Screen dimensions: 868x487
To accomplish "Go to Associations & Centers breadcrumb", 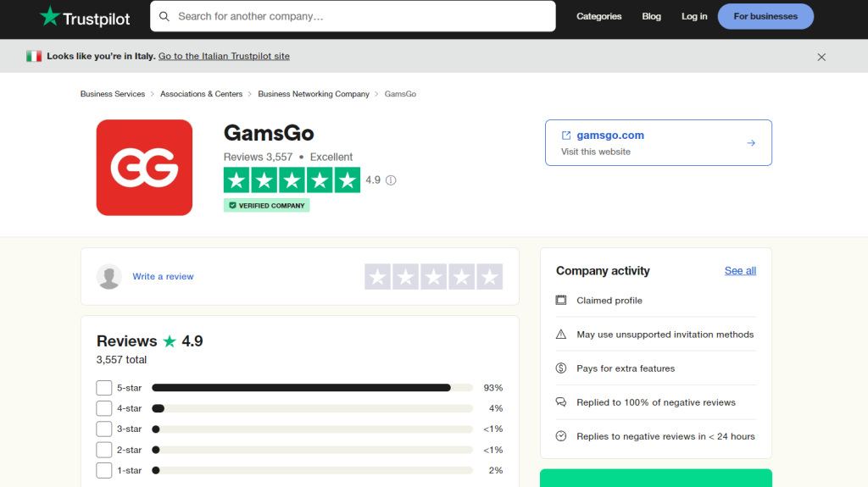I will click(202, 94).
